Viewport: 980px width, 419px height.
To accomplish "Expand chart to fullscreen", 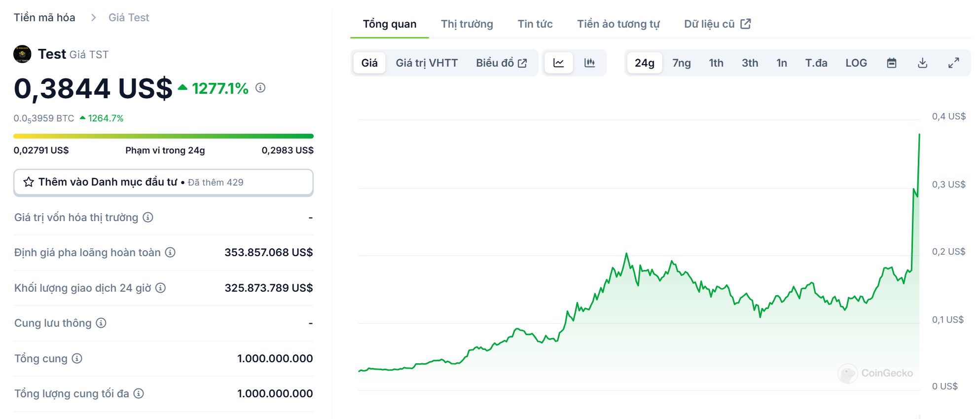I will click(x=954, y=63).
